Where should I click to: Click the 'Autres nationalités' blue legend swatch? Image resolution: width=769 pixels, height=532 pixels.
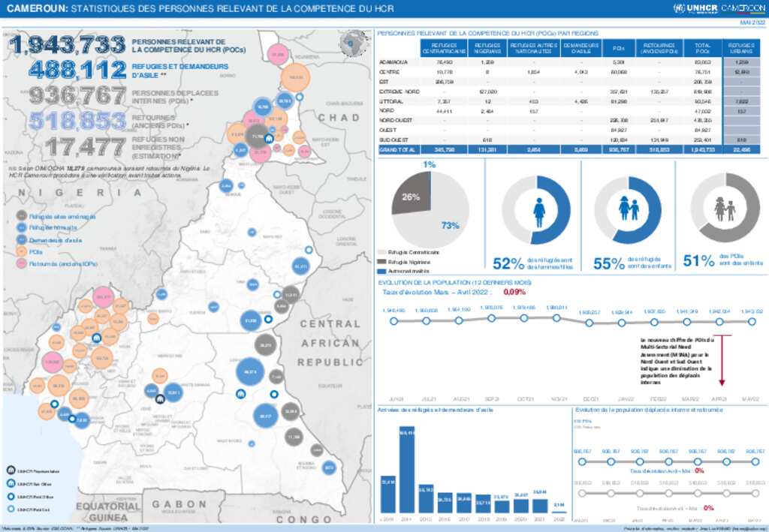pos(381,271)
